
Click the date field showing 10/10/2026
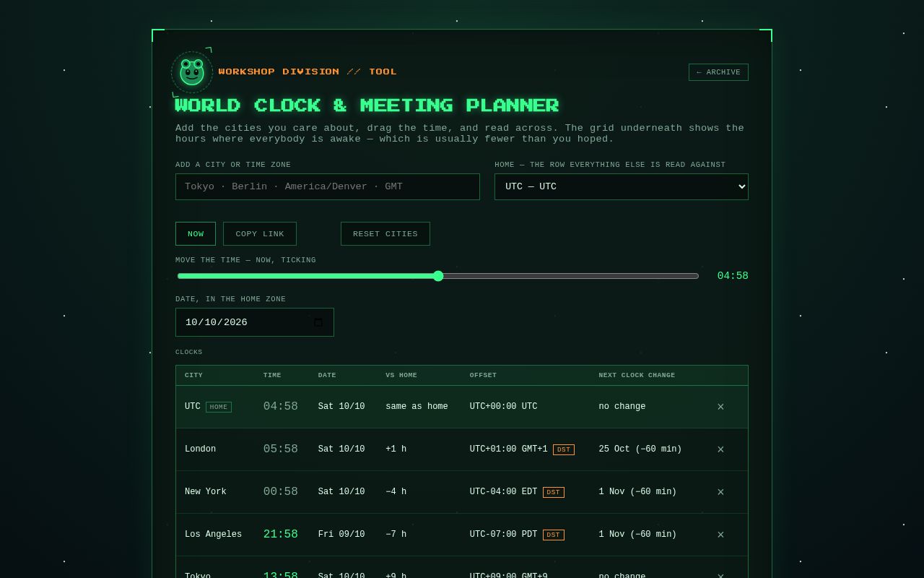[255, 322]
